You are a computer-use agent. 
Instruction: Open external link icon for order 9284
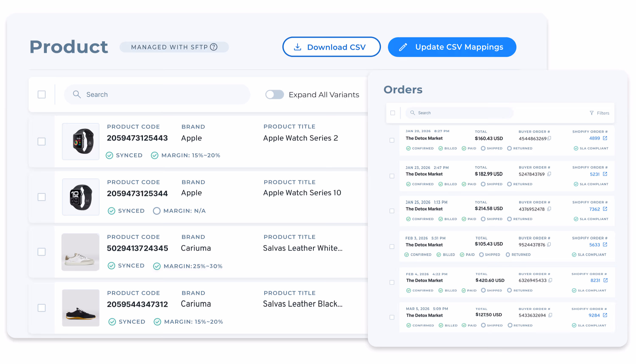pos(605,315)
